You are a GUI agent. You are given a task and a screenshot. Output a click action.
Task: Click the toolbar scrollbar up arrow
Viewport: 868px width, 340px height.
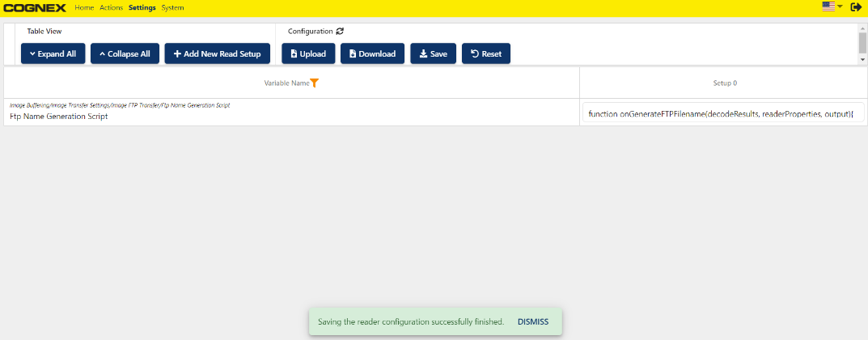coord(862,28)
